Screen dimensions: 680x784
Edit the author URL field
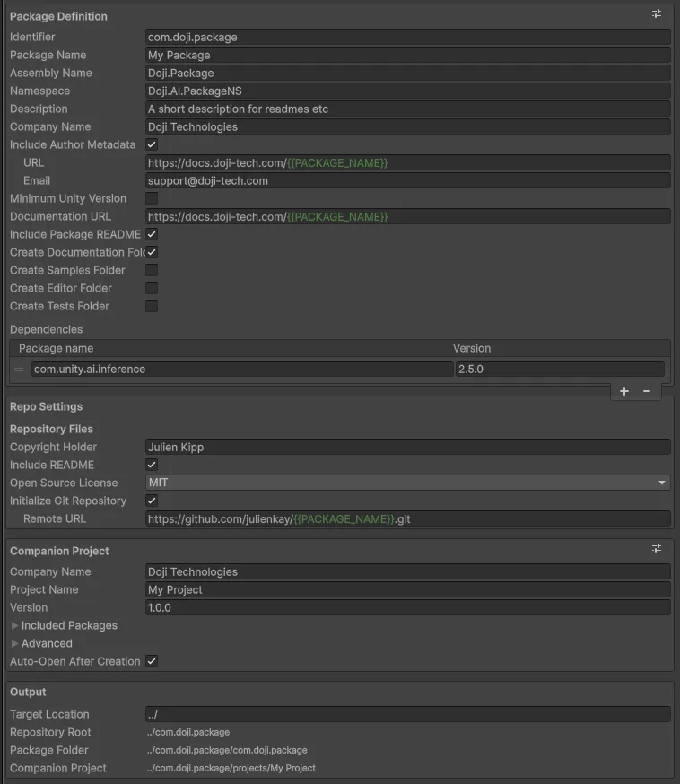tap(408, 163)
